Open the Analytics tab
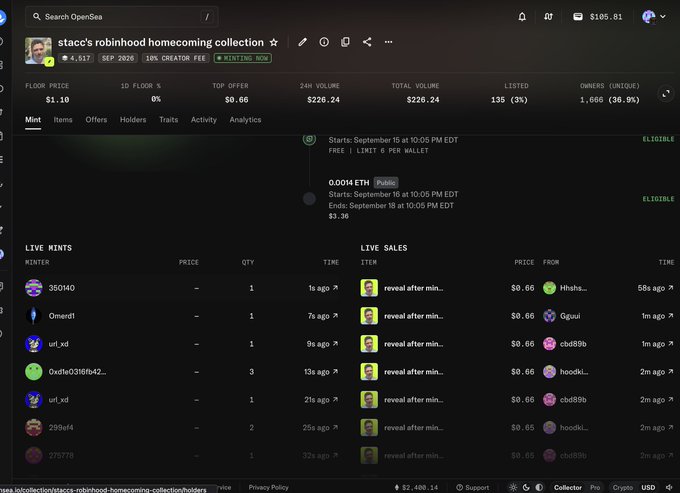Screen dimensions: 680x493 click(x=245, y=120)
